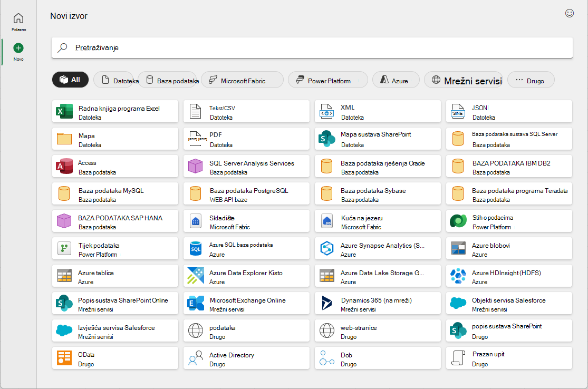Click the Novi izvor heading
This screenshot has width=588, height=389.
[69, 16]
